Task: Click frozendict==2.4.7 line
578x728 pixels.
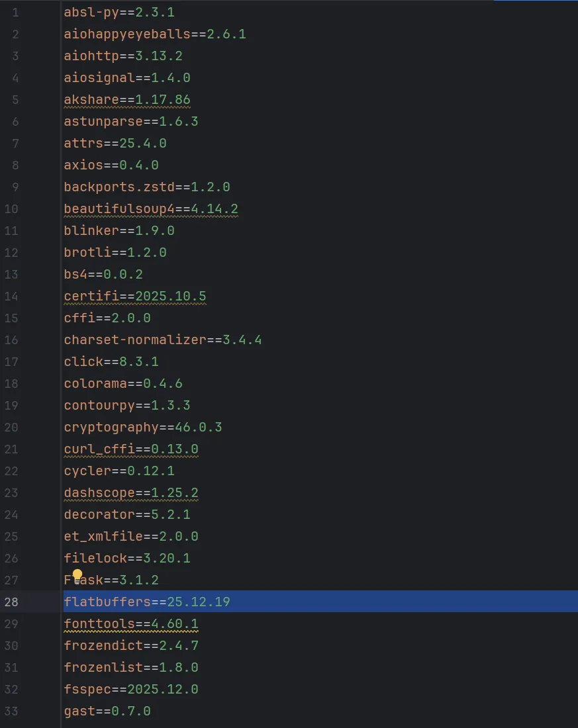Action: (131, 645)
